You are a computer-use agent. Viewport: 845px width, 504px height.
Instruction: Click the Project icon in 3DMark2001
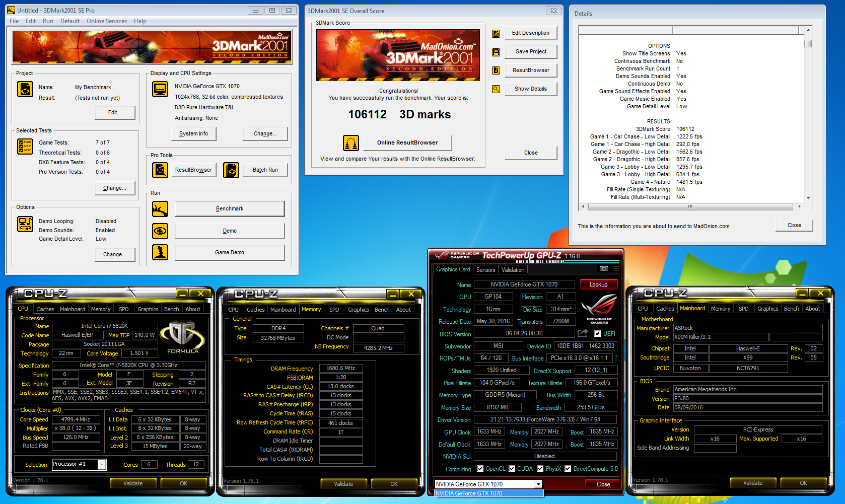25,89
